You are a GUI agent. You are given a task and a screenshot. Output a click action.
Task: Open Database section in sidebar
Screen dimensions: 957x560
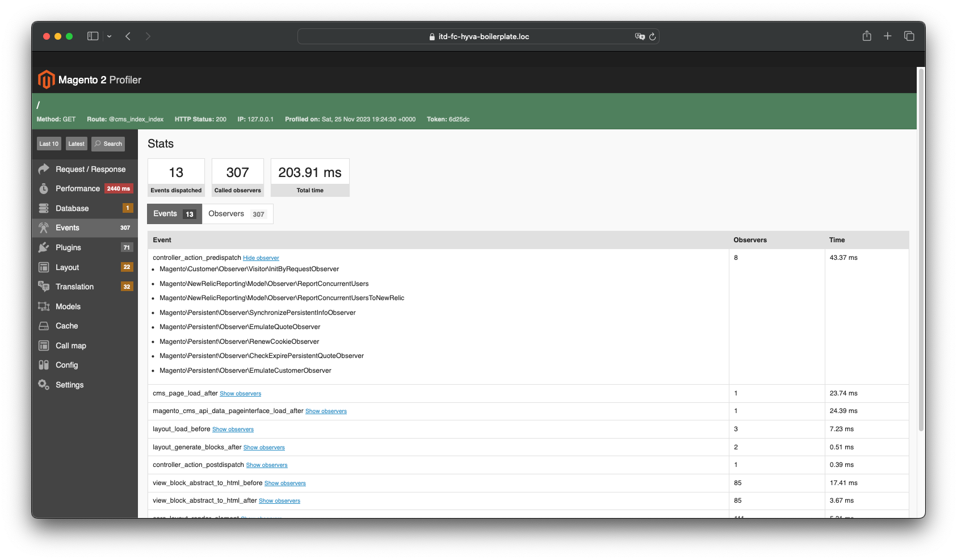85,208
